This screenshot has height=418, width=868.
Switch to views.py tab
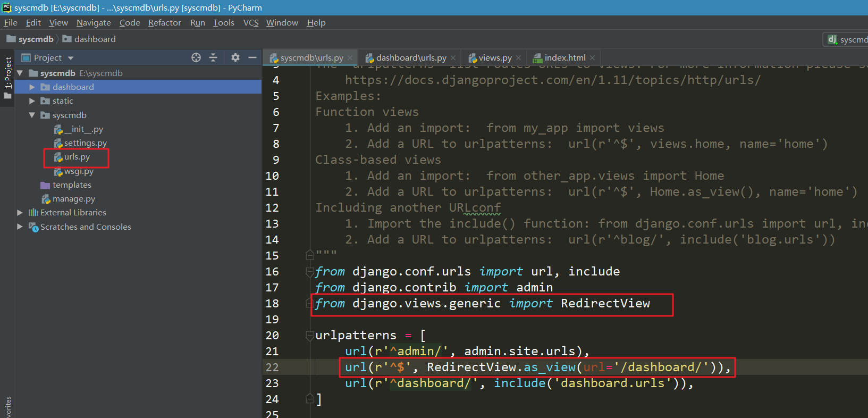pos(495,58)
